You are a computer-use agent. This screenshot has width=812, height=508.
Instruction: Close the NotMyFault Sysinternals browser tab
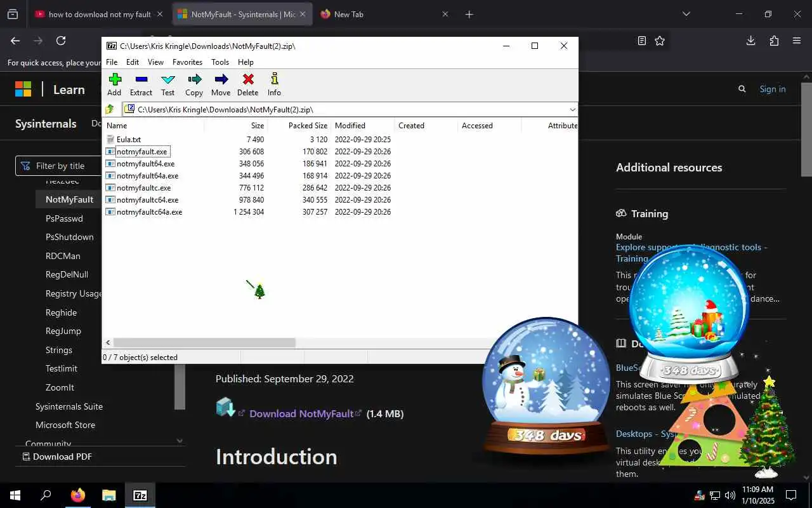pos(303,14)
